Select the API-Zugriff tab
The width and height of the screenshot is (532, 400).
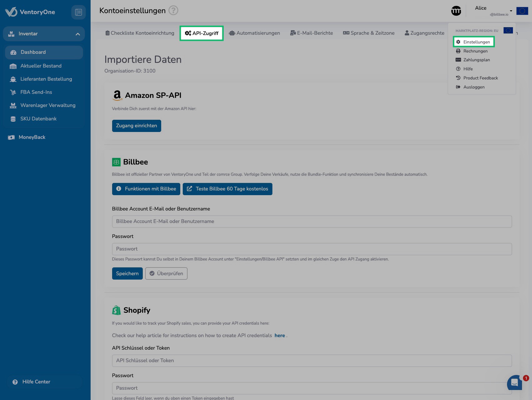[x=201, y=33]
